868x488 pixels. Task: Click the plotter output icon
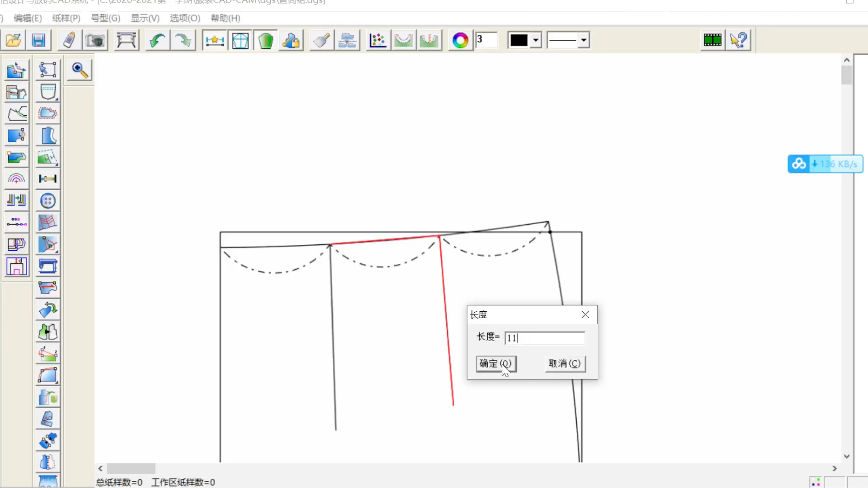(126, 40)
